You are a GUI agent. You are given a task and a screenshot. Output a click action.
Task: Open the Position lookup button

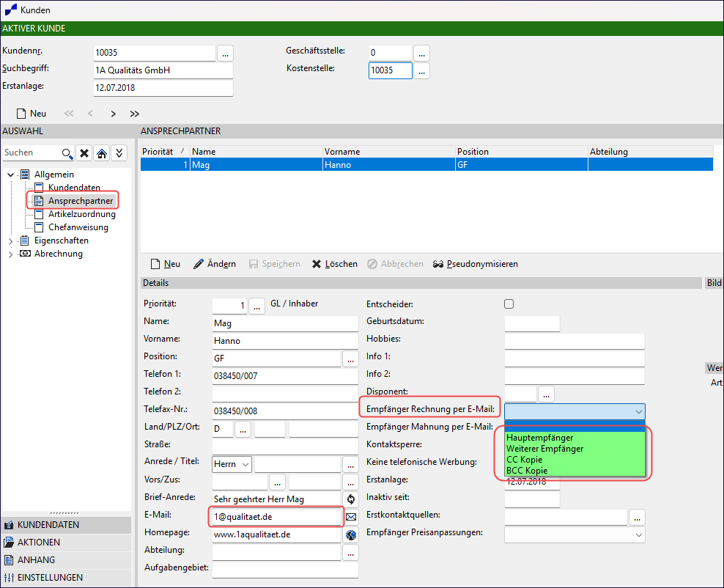pyautogui.click(x=350, y=359)
